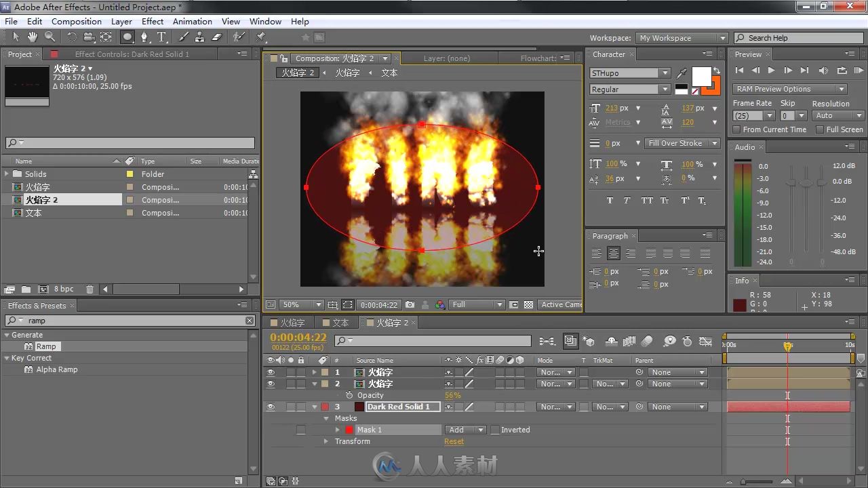Select the Ramp effect preset
This screenshot has width=868, height=488.
coord(46,346)
